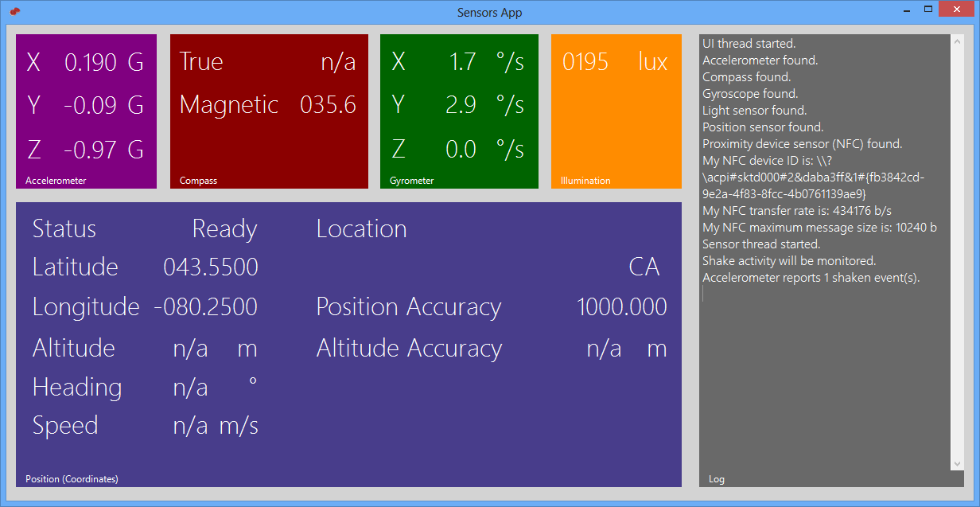Click log line with NFC transfer rate

coord(797,211)
